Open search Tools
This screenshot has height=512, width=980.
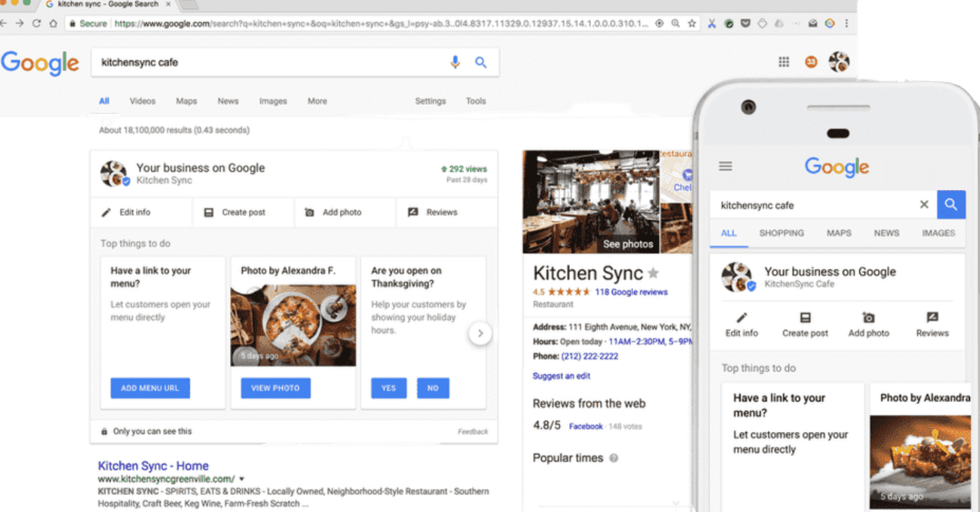[x=476, y=101]
